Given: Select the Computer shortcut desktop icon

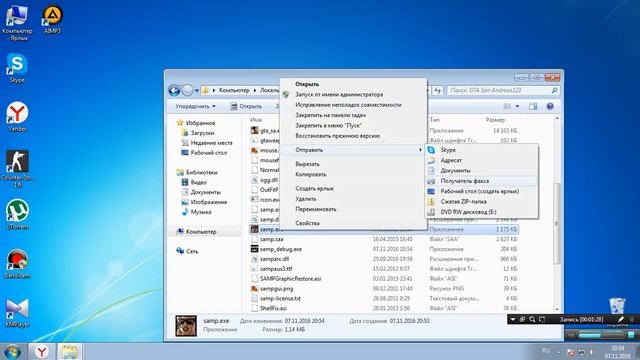Looking at the screenshot, I should pos(17,22).
